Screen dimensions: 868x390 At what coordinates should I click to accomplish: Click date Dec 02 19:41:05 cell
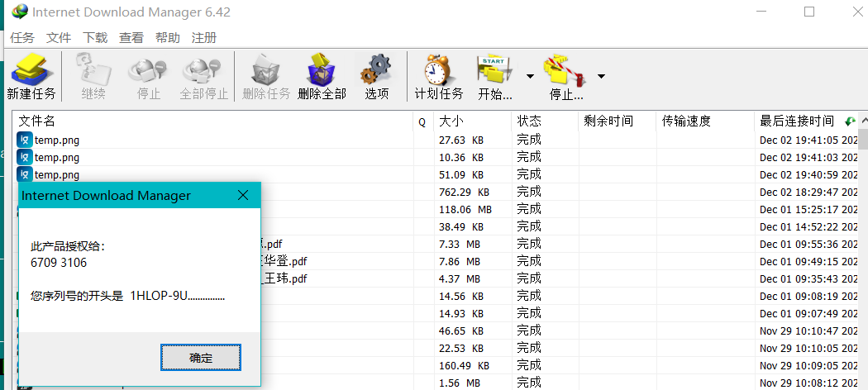pos(808,140)
